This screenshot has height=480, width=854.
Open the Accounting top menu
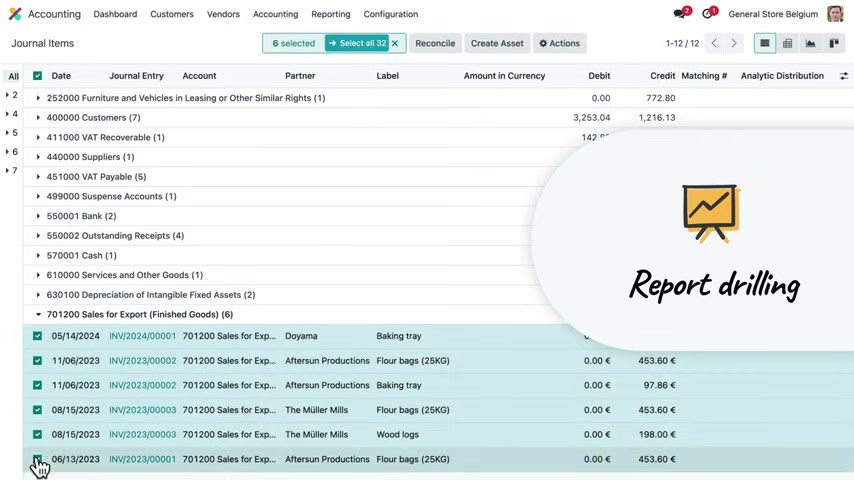point(275,14)
